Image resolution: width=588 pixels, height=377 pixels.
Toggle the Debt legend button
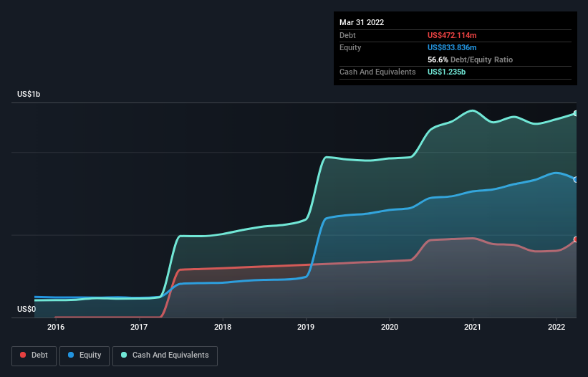[x=34, y=355]
